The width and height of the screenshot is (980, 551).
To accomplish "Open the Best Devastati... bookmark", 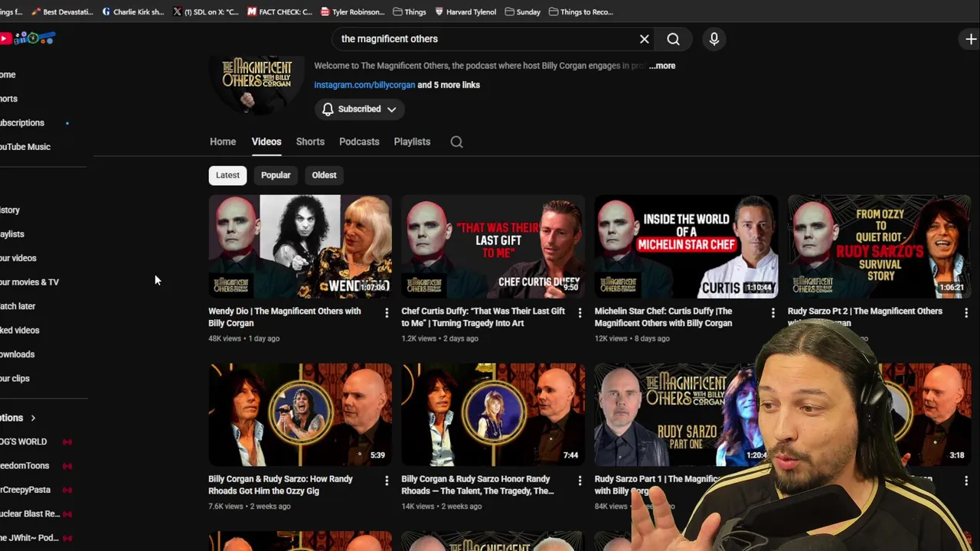I will (62, 11).
